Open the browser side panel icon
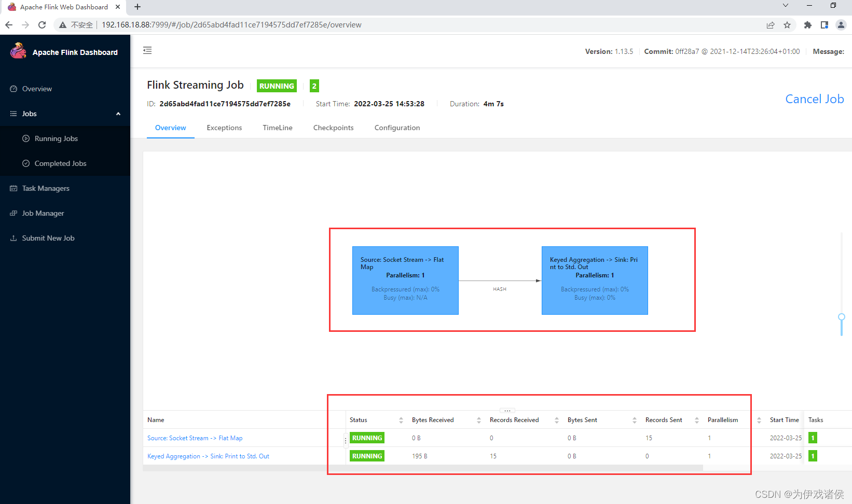This screenshot has height=504, width=852. tap(824, 25)
